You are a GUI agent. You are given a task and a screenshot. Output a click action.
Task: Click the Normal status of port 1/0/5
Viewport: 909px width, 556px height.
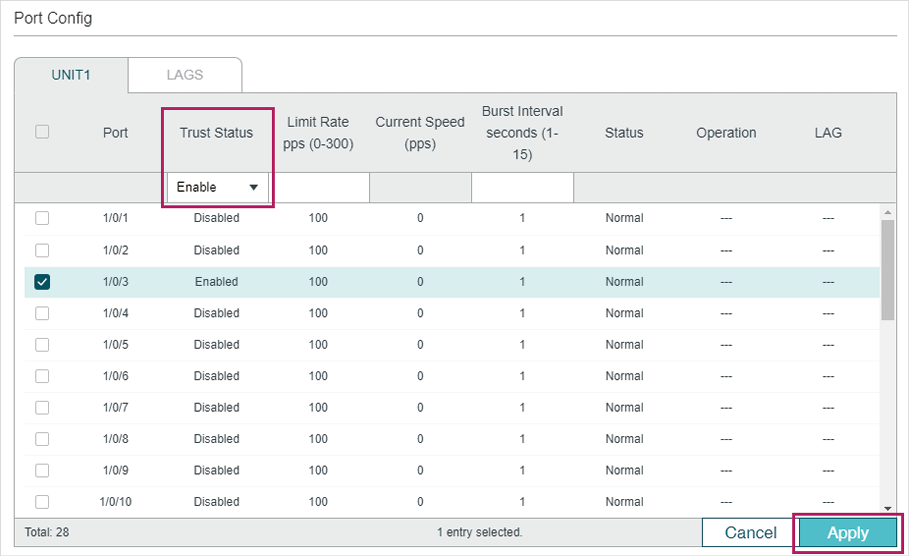coord(624,344)
